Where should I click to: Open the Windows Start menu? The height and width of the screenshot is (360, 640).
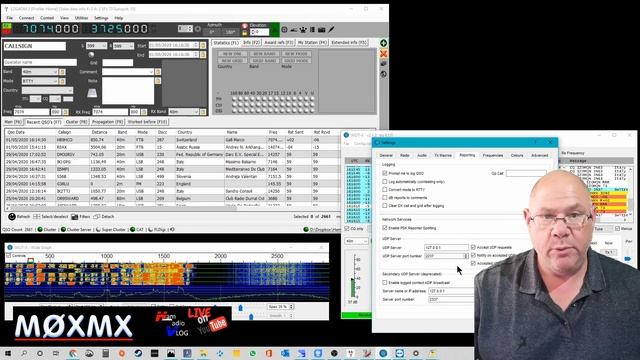click(x=8, y=353)
